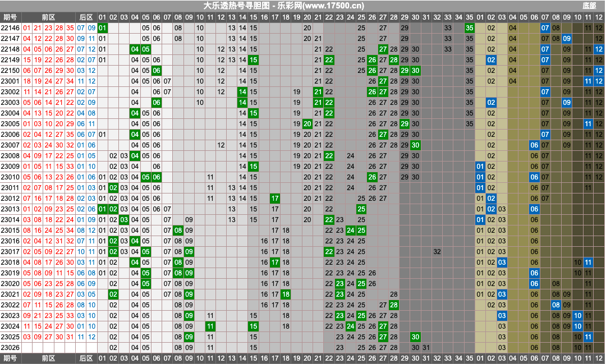The image size is (606, 364).
Task: Select green highlighted 11 in row 23024
Action: point(210,326)
